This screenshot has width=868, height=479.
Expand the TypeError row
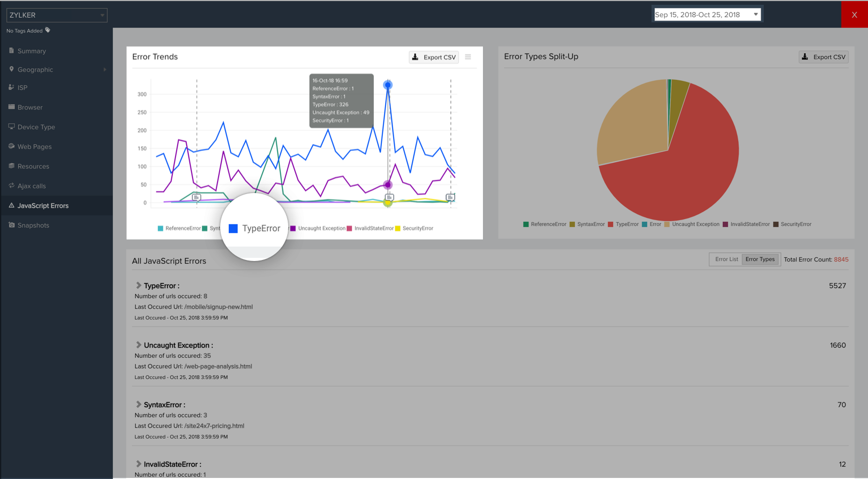[138, 285]
